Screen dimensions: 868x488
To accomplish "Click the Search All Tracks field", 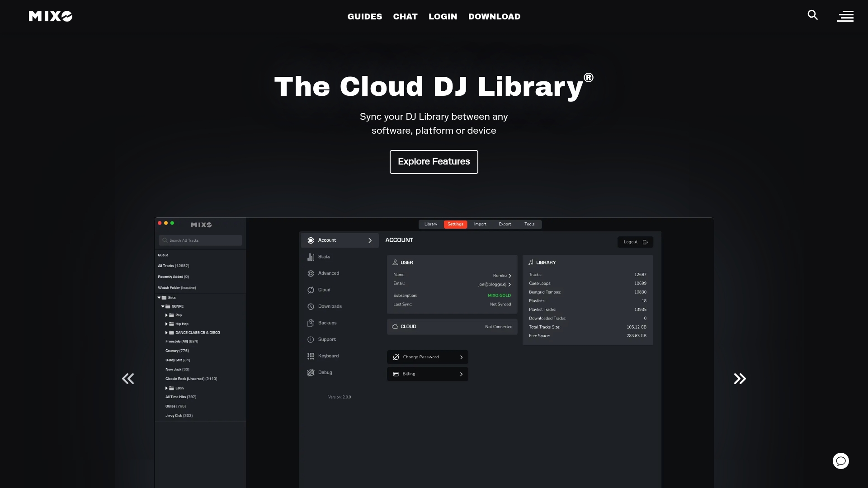I will [x=200, y=240].
